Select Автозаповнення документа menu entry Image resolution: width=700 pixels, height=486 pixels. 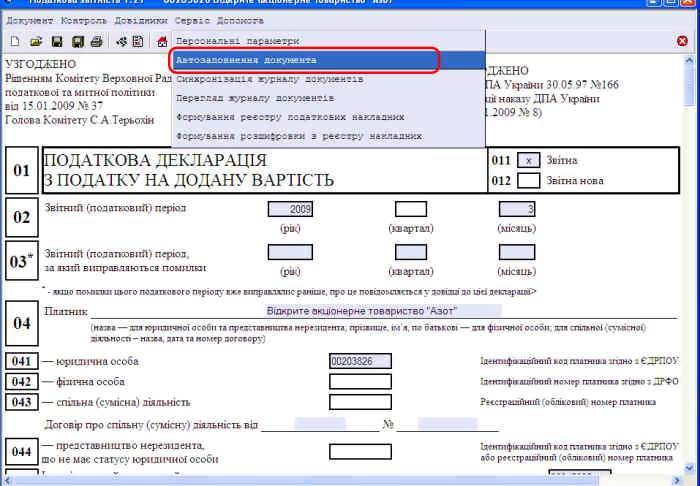click(328, 60)
